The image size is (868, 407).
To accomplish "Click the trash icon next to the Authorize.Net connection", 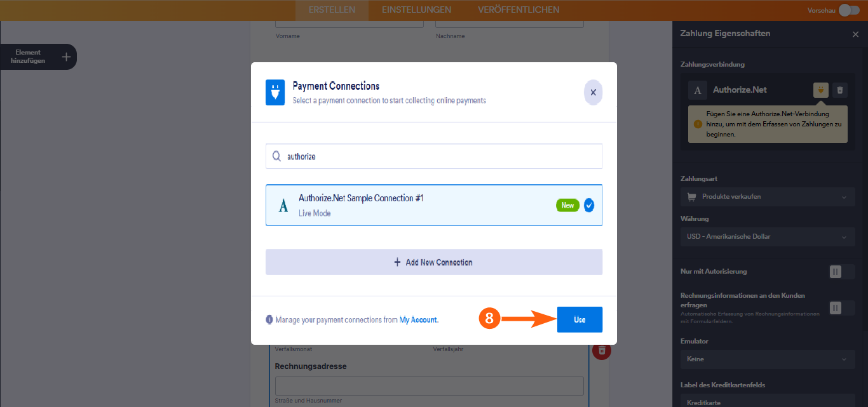I will [x=839, y=90].
